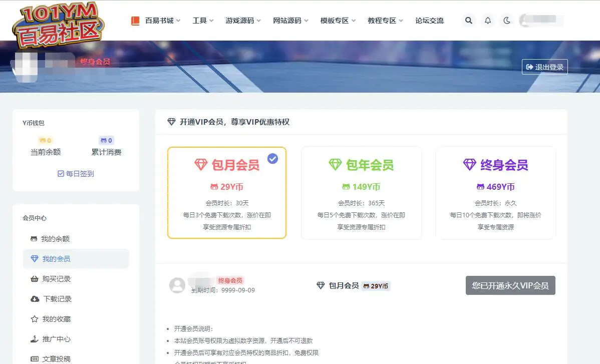Screen dimensions: 600x364
Task: Expand the 工具 menu arrow
Action: tap(212, 21)
